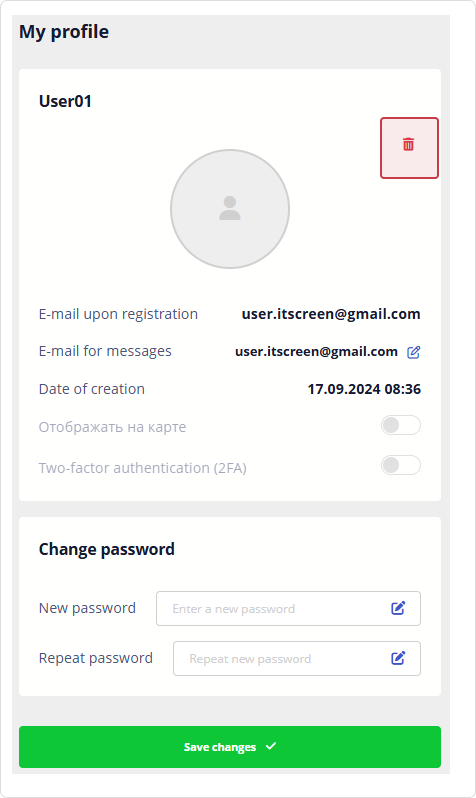
Task: Click checkmark icon on Save changes
Action: [x=271, y=746]
